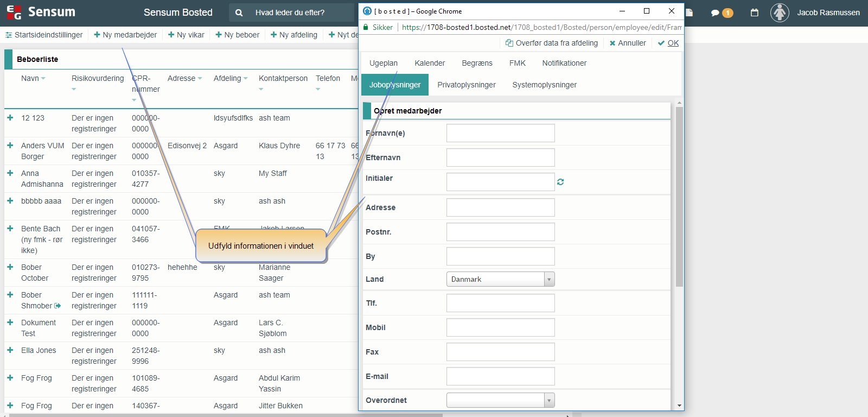
Task: Expand the Anders VUM Borger row
Action: [x=10, y=145]
